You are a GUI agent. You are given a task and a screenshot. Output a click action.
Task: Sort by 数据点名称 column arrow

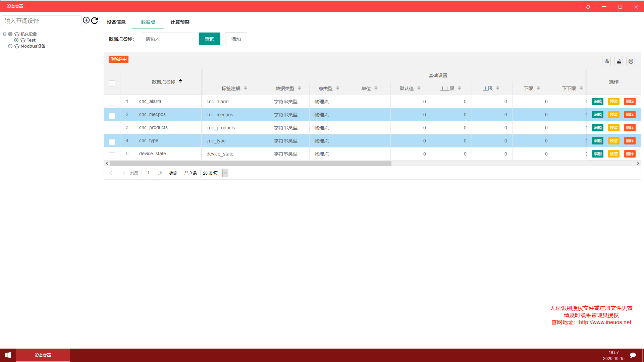(x=180, y=81)
